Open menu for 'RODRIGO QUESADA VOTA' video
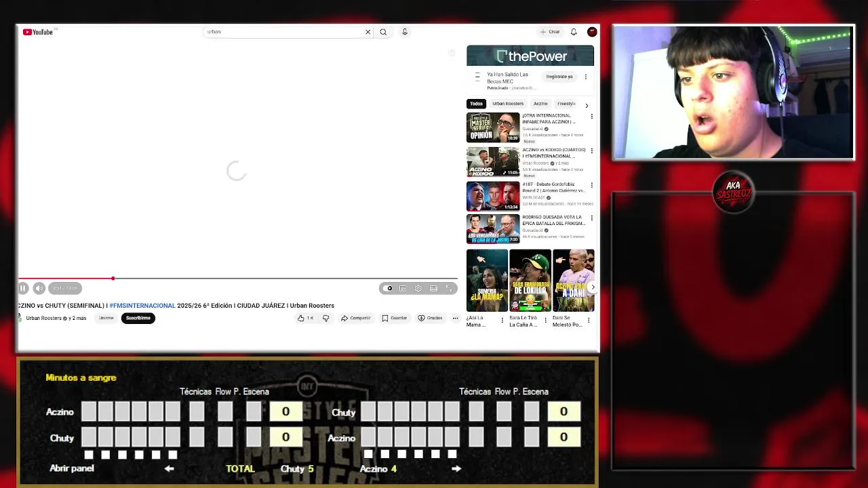The width and height of the screenshot is (868, 488). 591,218
